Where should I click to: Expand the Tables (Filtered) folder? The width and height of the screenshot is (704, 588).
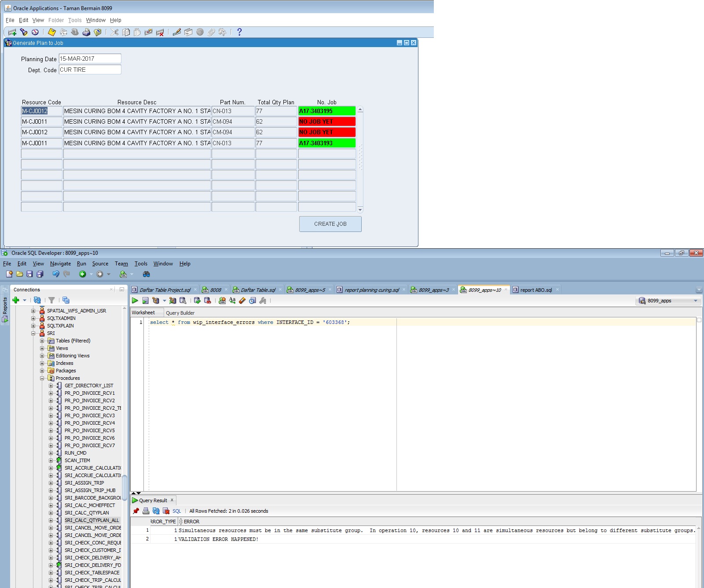[42, 341]
